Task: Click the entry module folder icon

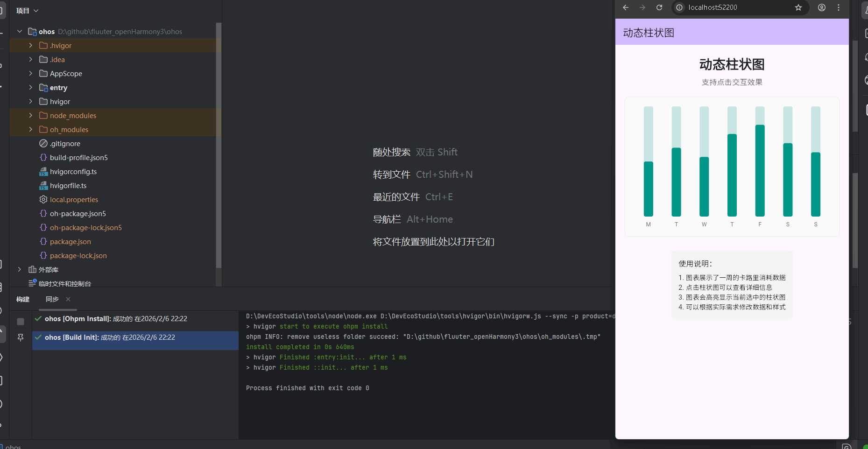Action: tap(43, 87)
